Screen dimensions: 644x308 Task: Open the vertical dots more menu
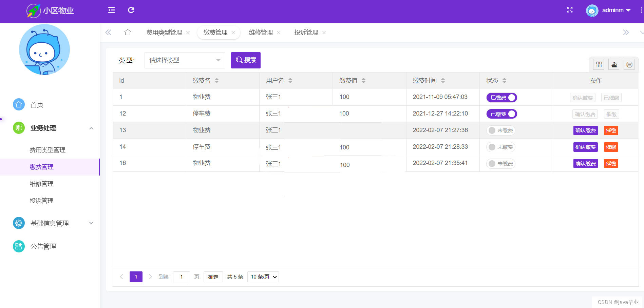641,10
